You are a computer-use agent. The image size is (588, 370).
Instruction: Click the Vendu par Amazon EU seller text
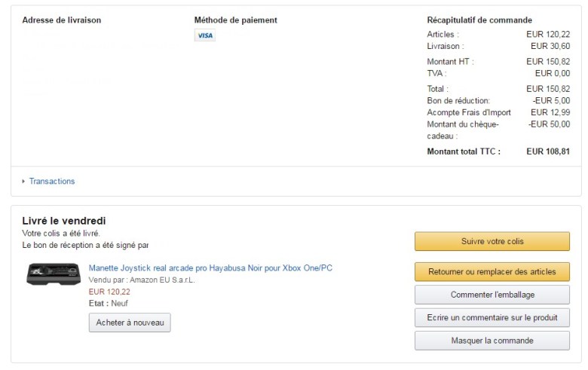point(141,280)
